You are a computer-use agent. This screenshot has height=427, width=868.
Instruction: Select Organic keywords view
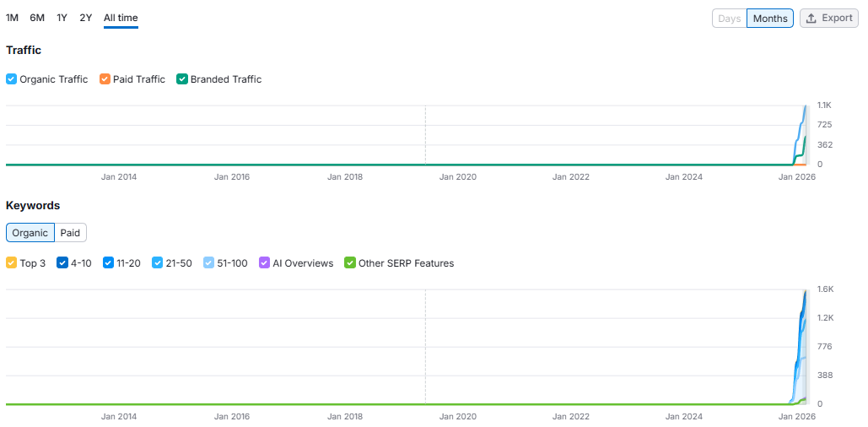30,233
